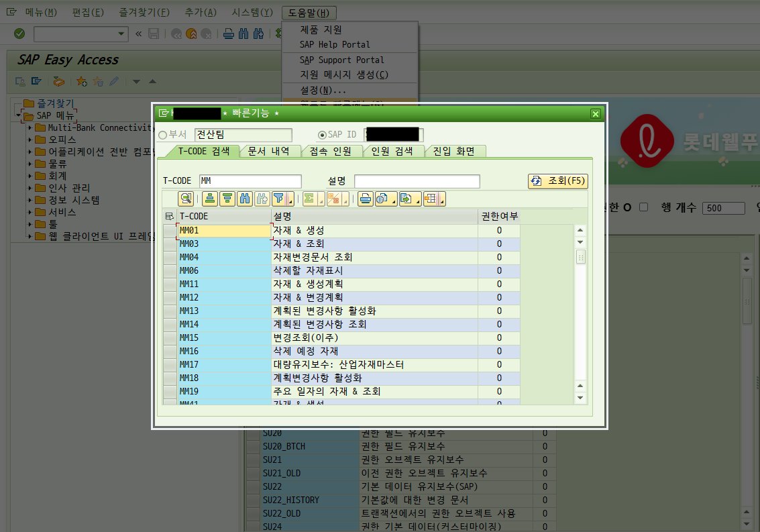Expand the 회계 folder in the tree
The height and width of the screenshot is (532, 760).
tap(30, 176)
